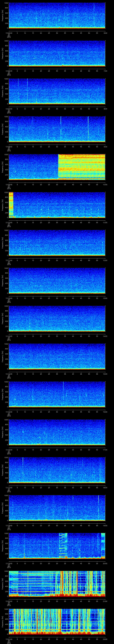
Task: Click the 13:11:00 start time label
Action: pyautogui.click(x=9, y=260)
